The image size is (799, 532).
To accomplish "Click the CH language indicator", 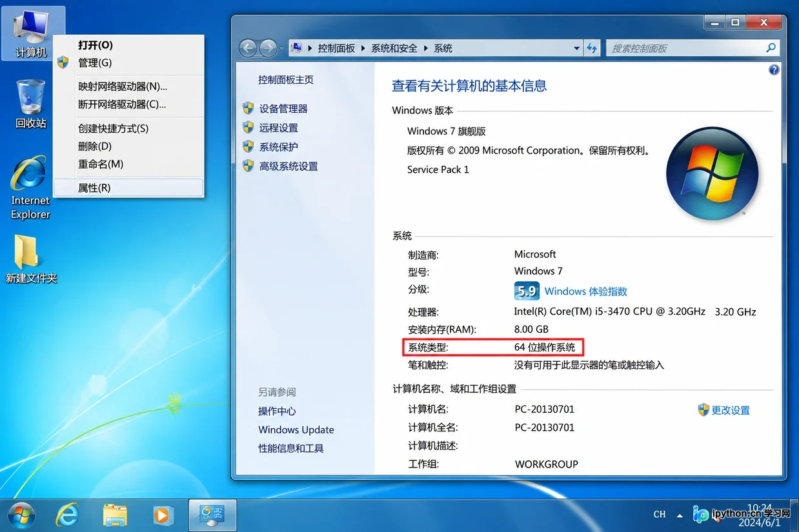I will [x=659, y=515].
